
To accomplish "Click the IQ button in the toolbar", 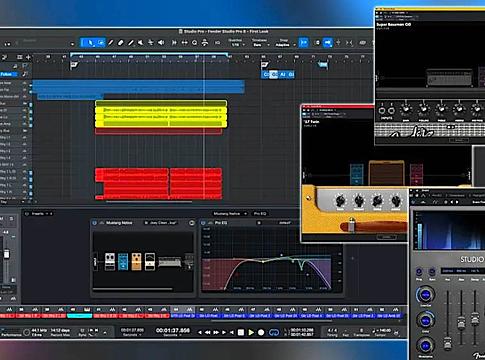I will click(217, 43).
